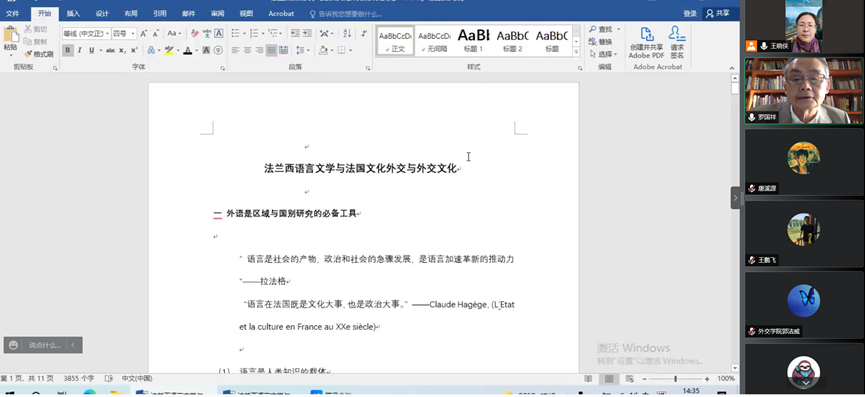
Task: Click the zoom slider in status bar
Action: 675,379
